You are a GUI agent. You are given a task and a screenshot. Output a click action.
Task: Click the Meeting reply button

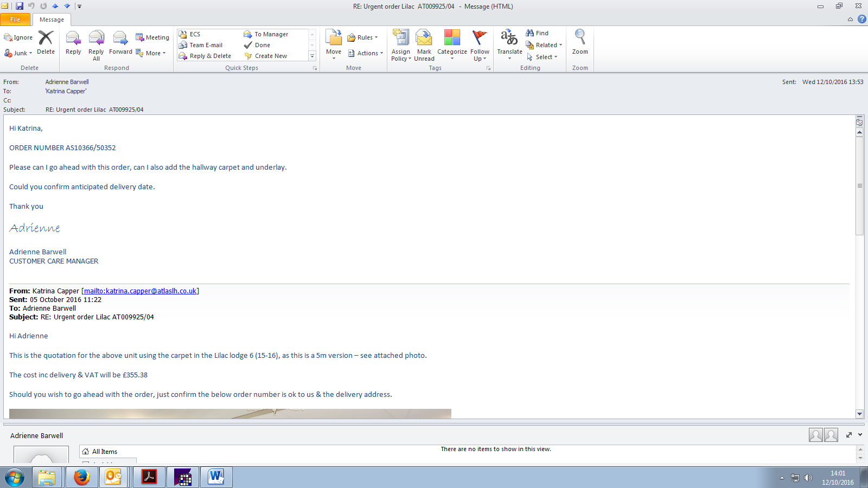coord(152,37)
